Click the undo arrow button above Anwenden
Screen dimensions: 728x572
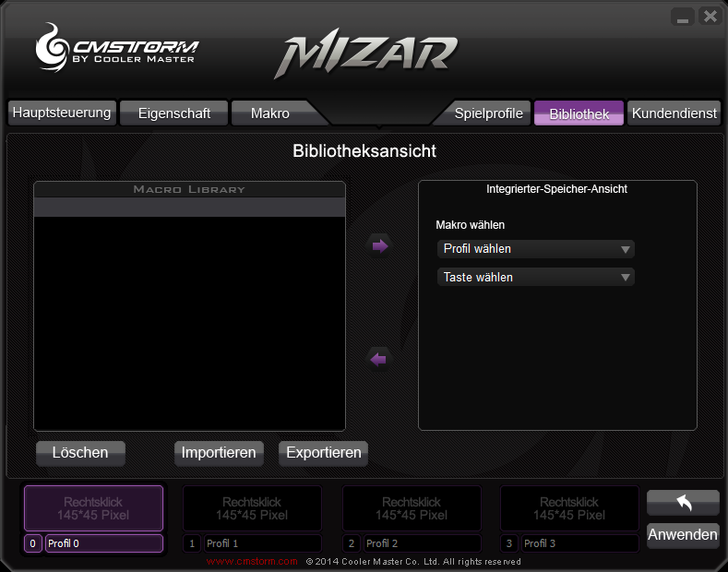tap(683, 503)
